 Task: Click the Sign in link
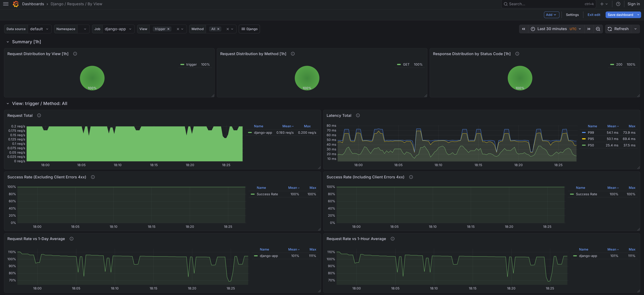634,4
